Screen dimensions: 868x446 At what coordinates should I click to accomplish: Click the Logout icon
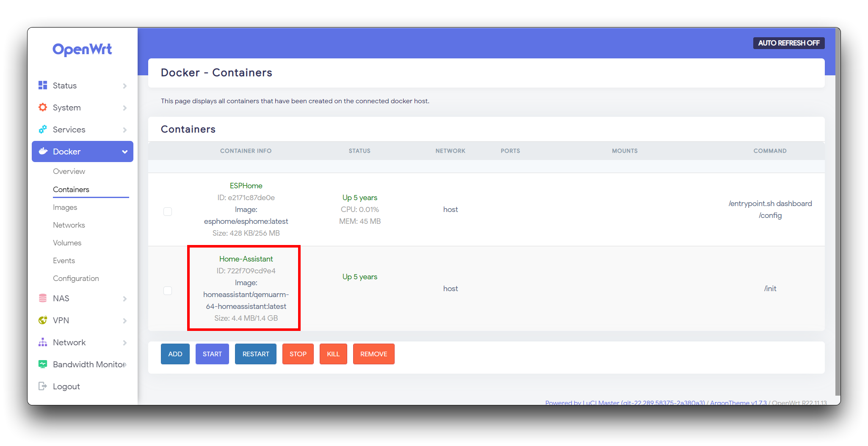click(x=43, y=386)
